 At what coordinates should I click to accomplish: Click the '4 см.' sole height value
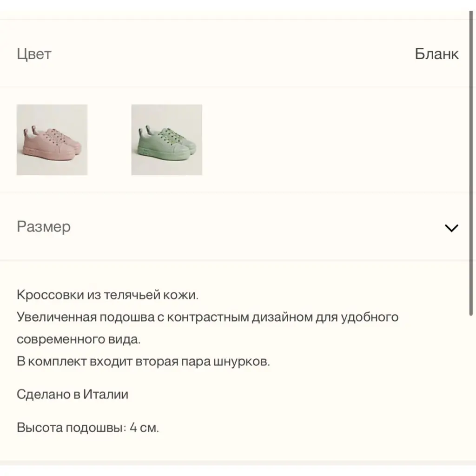[x=144, y=428]
